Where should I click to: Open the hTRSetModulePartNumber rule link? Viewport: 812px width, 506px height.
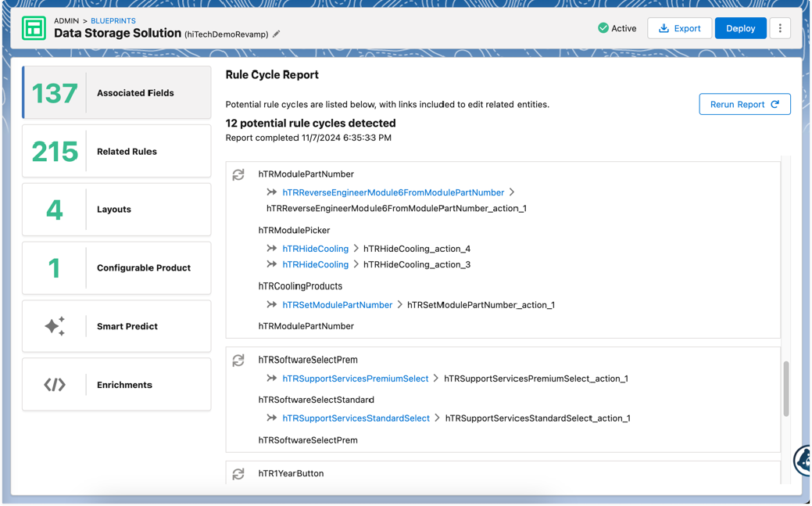(x=337, y=305)
